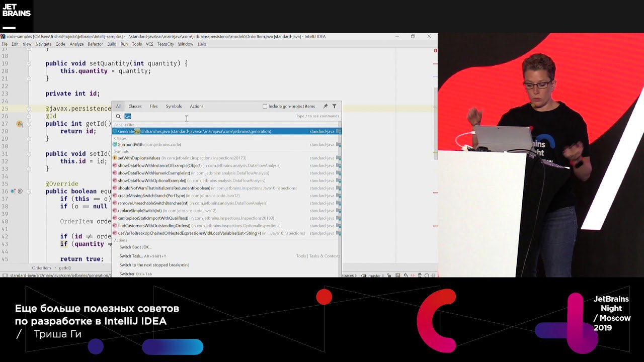Open the Build menu
This screenshot has height=362, width=644.
coord(112,44)
